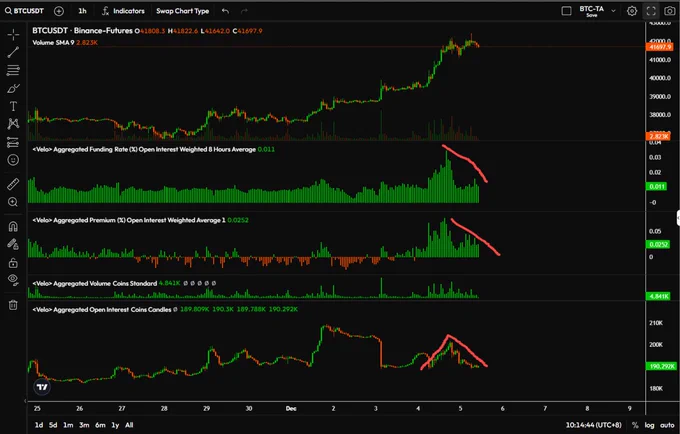The width and height of the screenshot is (680, 434).
Task: Open BTCUSDT symbol search
Action: [29, 11]
